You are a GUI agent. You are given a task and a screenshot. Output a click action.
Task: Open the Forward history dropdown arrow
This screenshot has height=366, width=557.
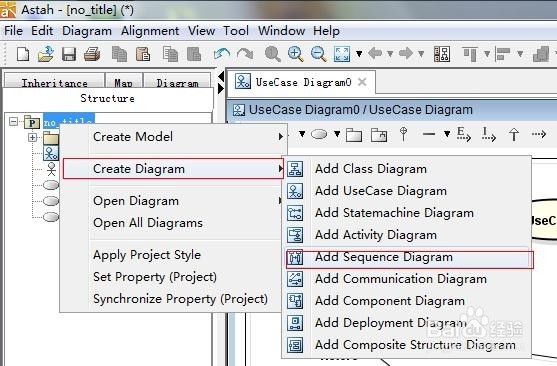click(421, 54)
